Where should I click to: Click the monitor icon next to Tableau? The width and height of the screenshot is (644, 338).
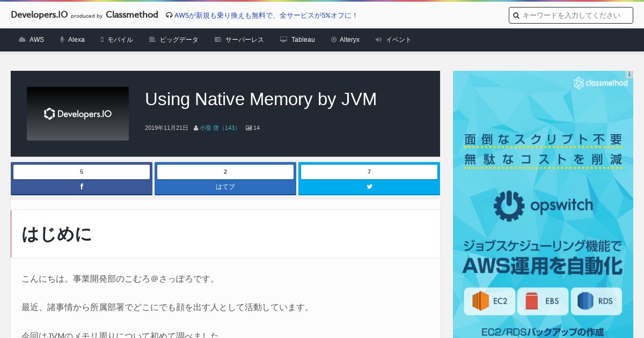coord(284,40)
